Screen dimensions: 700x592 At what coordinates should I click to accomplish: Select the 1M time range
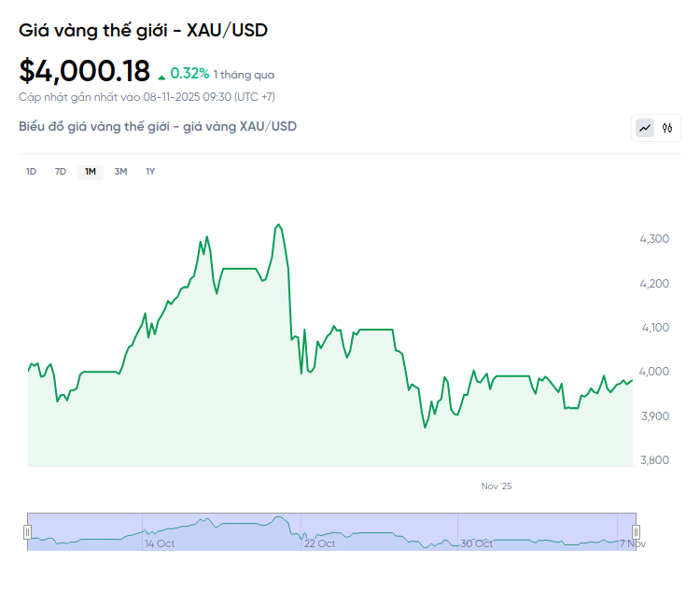tap(91, 171)
